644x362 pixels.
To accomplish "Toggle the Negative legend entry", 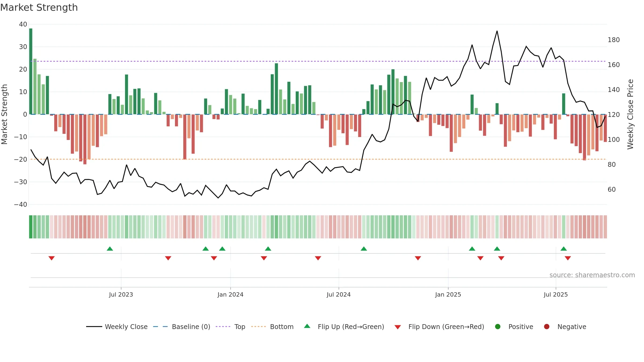I will point(565,327).
